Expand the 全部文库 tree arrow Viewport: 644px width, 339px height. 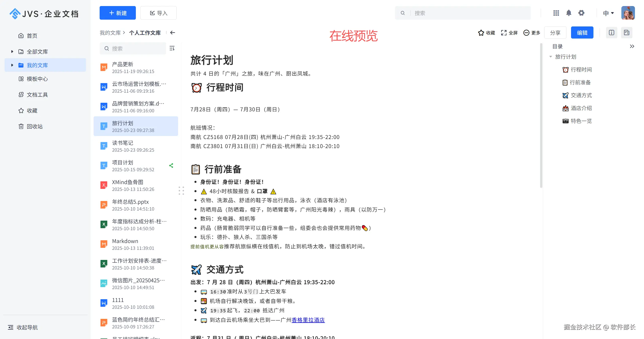point(12,52)
